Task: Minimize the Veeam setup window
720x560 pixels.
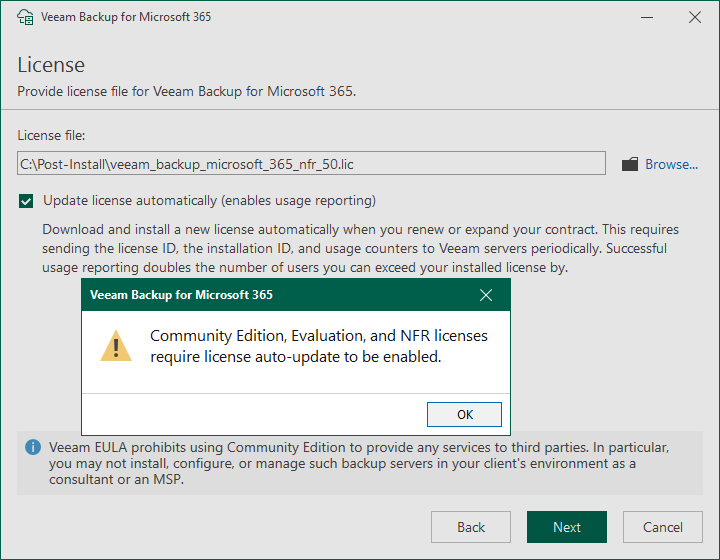Action: [x=640, y=17]
